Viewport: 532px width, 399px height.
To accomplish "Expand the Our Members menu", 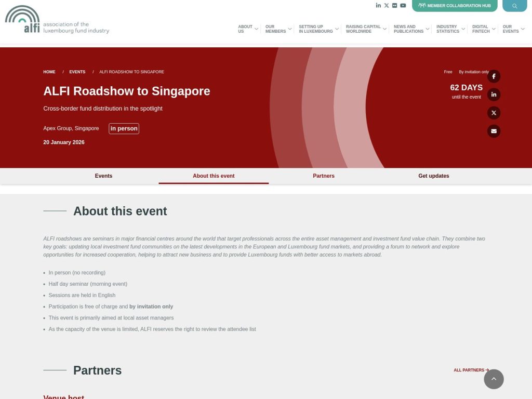I will point(275,29).
